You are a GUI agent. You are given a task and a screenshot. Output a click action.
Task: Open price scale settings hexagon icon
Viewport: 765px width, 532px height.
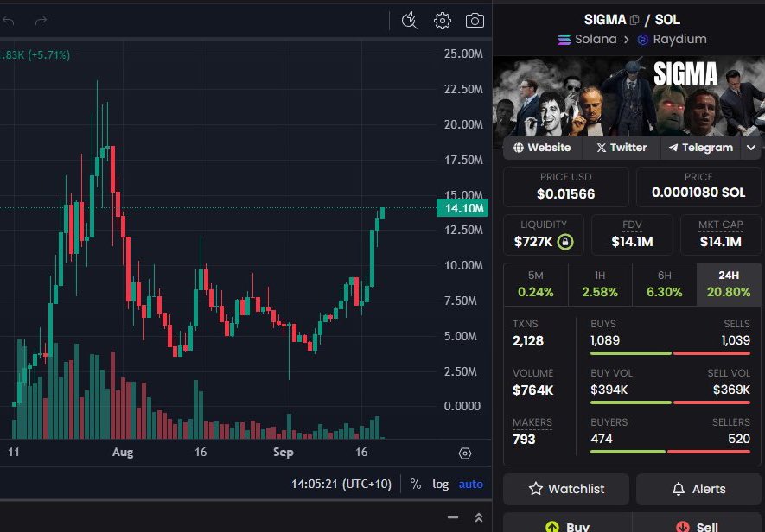click(465, 453)
